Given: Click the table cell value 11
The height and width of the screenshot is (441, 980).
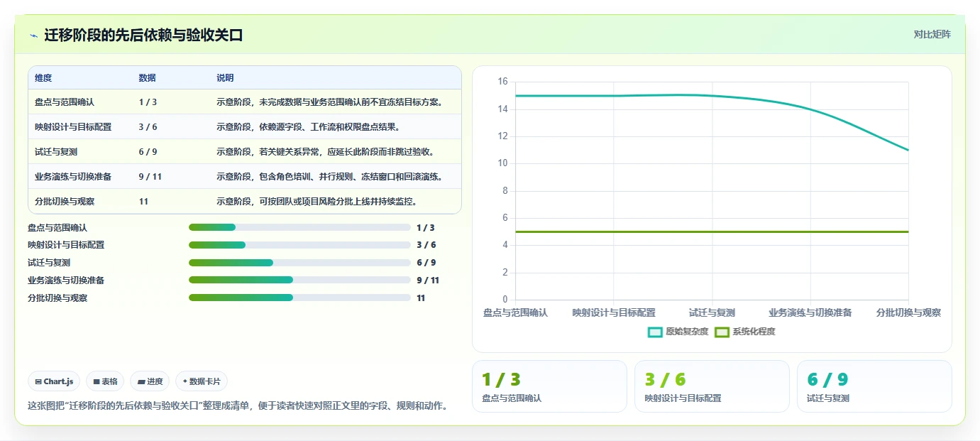Looking at the screenshot, I should coord(143,202).
